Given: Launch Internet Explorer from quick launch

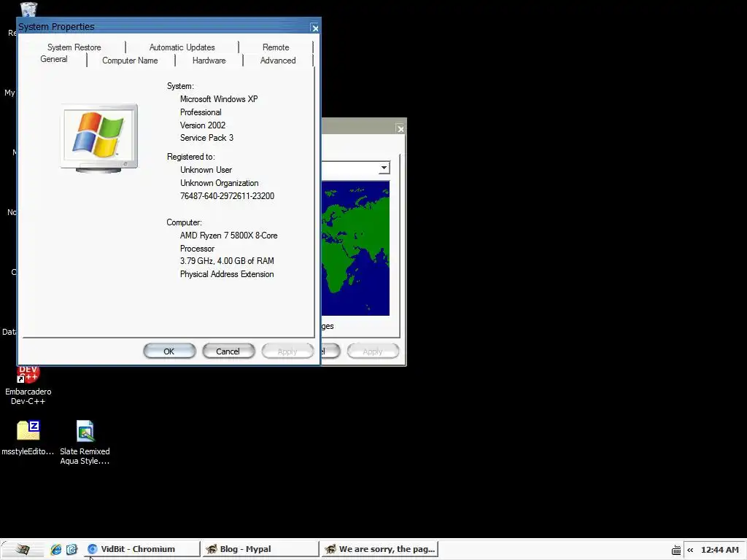Looking at the screenshot, I should (x=55, y=549).
